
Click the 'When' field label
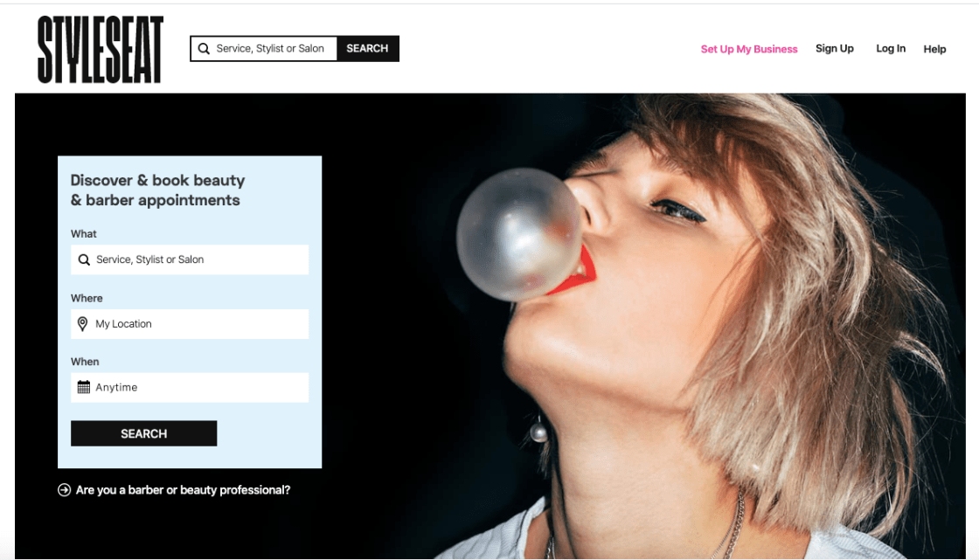[x=85, y=362]
